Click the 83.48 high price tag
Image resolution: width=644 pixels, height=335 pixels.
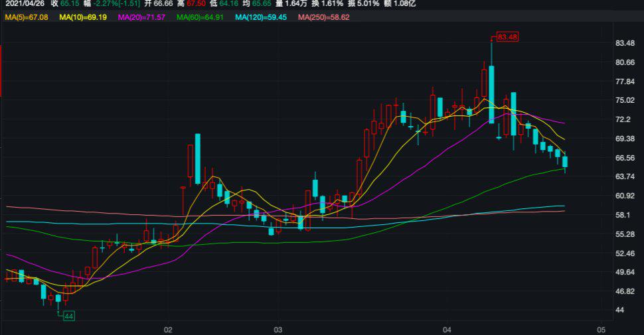(x=507, y=37)
